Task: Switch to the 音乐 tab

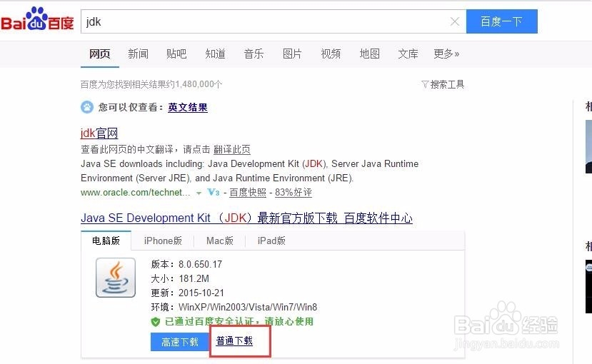Action: tap(254, 54)
